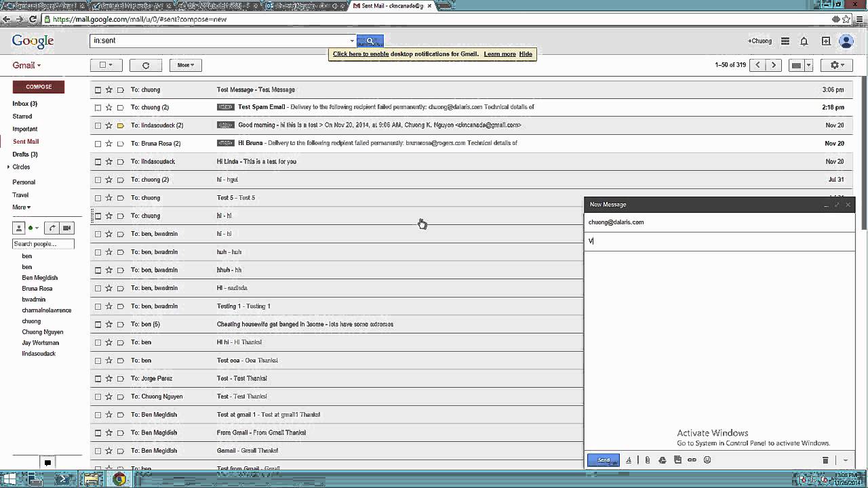
Task: Click the blue search magnifier button
Action: pos(370,41)
